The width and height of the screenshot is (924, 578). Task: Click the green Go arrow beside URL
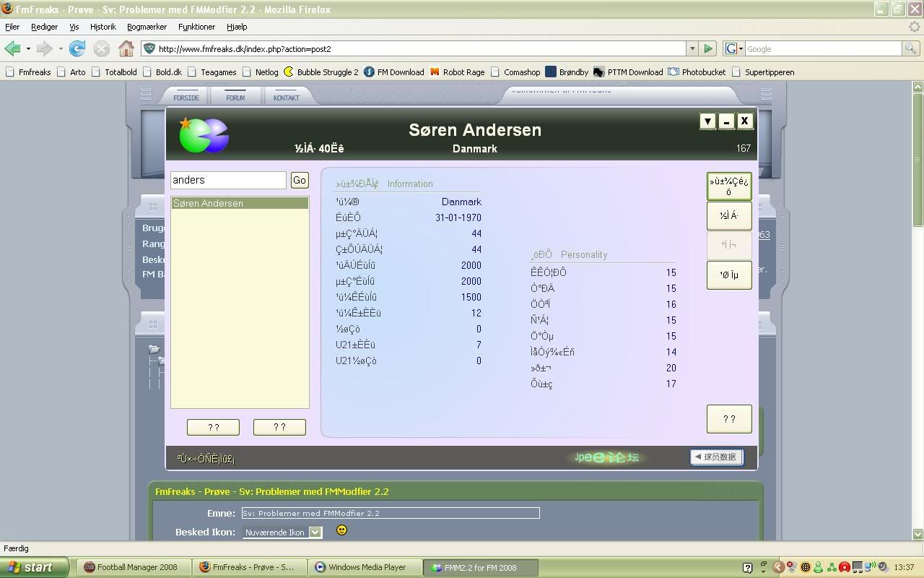click(708, 48)
